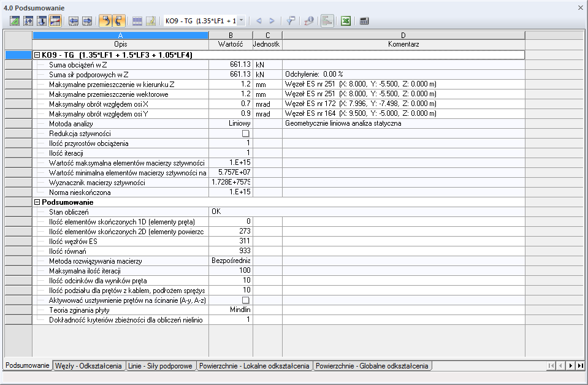
Task: Open Węzły - Odkształcenia tab
Action: coord(88,366)
